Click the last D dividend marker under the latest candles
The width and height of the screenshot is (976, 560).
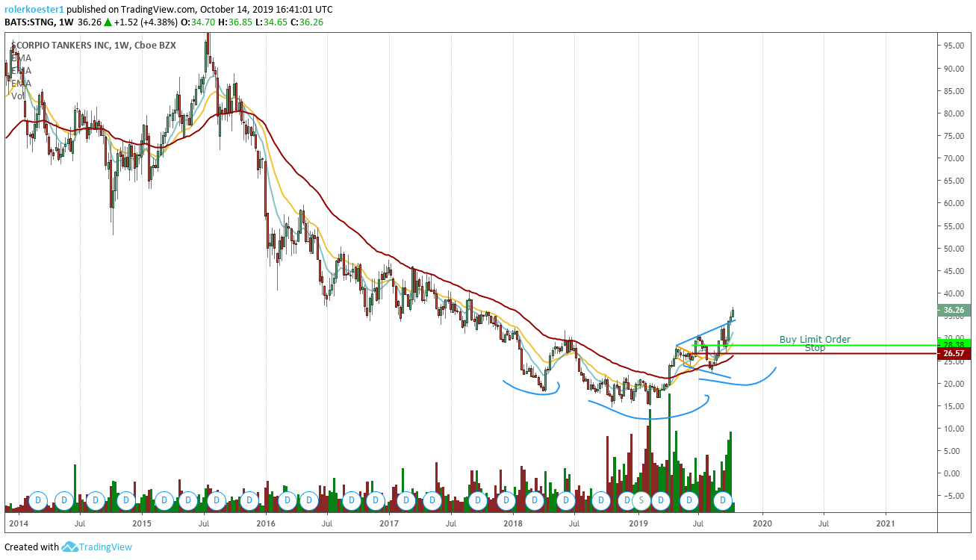tap(722, 500)
